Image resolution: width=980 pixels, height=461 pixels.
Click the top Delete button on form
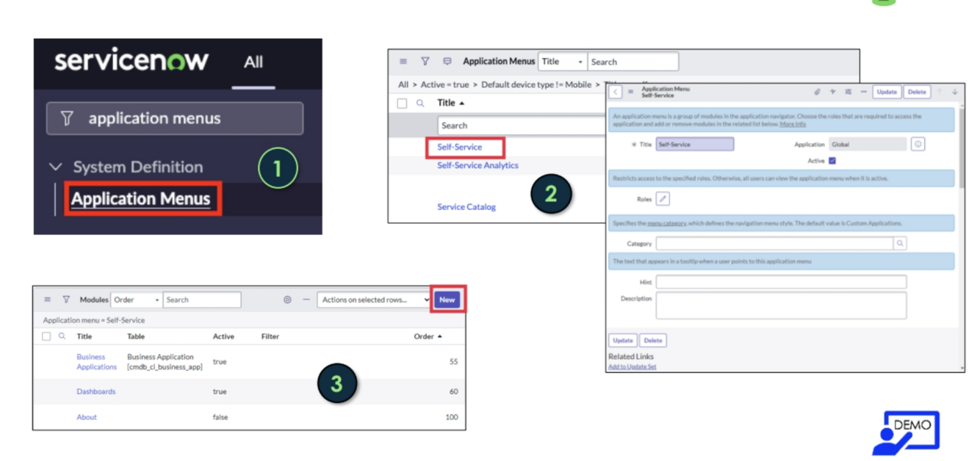[917, 92]
